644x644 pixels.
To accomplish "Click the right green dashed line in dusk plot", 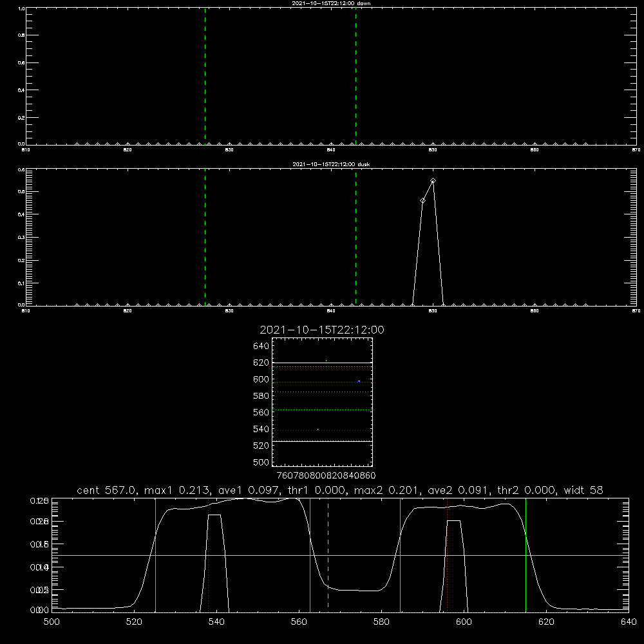I will pyautogui.click(x=355, y=238).
